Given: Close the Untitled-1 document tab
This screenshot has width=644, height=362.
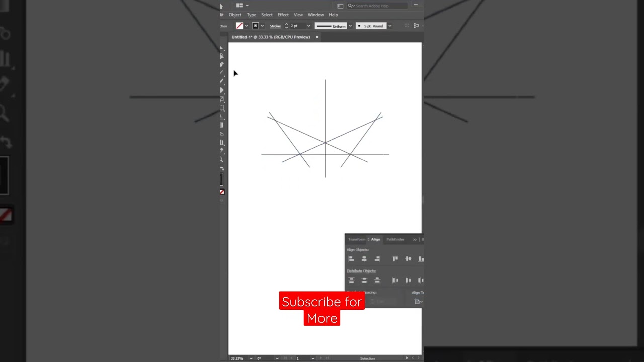Looking at the screenshot, I should (x=317, y=37).
